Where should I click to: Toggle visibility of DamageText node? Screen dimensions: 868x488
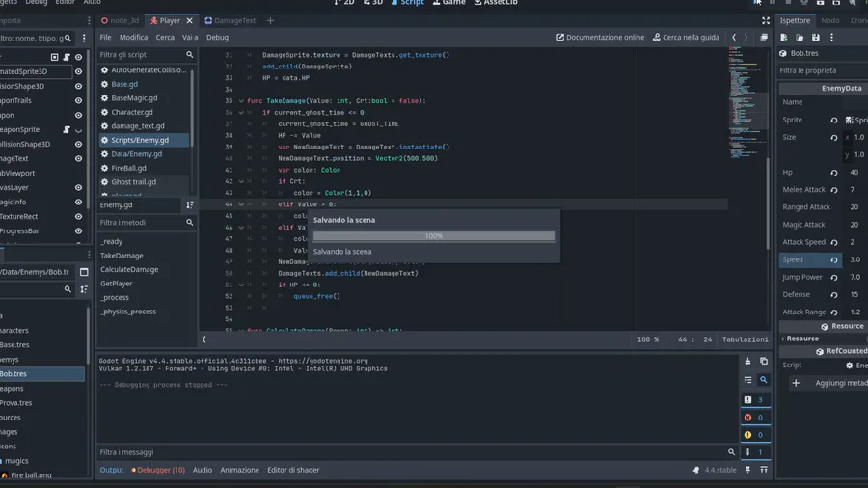pos(79,158)
